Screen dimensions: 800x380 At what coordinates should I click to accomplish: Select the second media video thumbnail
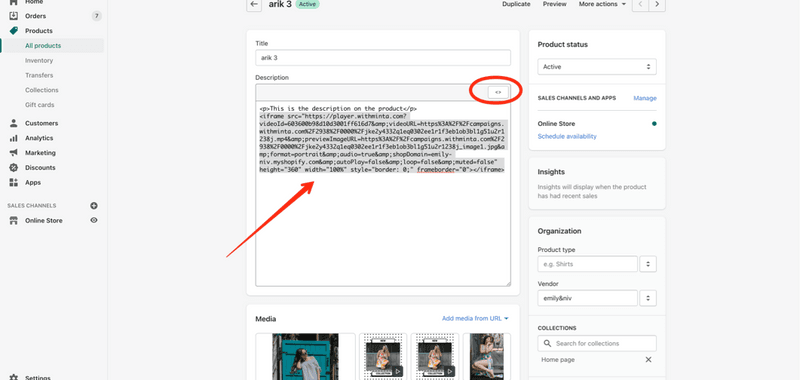tap(384, 357)
